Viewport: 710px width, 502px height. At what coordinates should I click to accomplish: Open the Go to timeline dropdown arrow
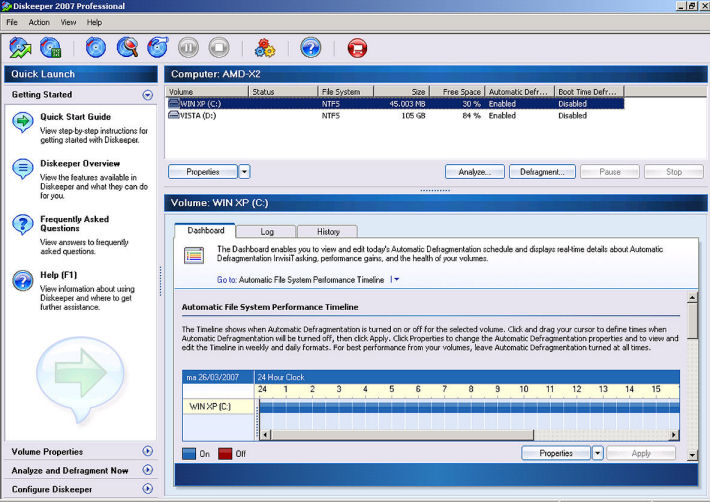point(394,280)
